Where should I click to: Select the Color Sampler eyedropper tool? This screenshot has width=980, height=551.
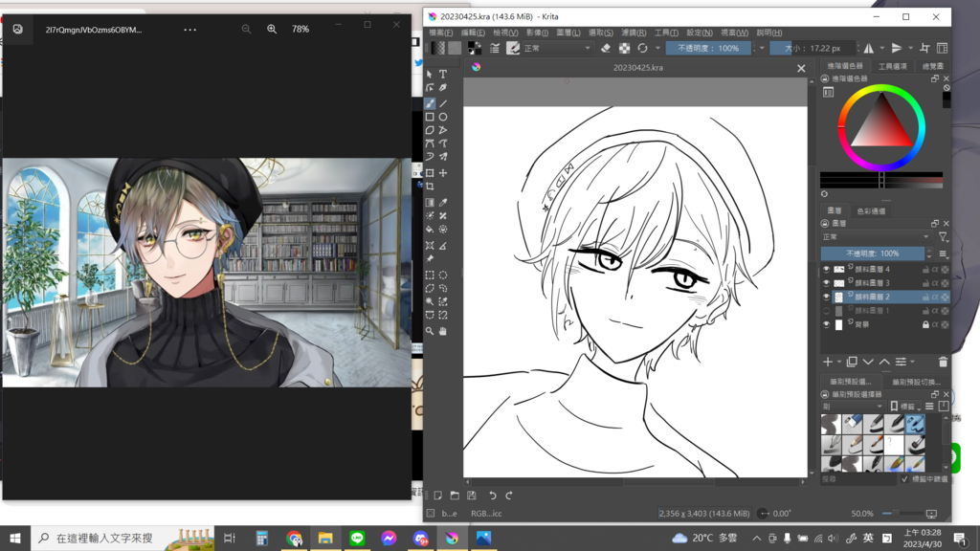[x=442, y=203]
